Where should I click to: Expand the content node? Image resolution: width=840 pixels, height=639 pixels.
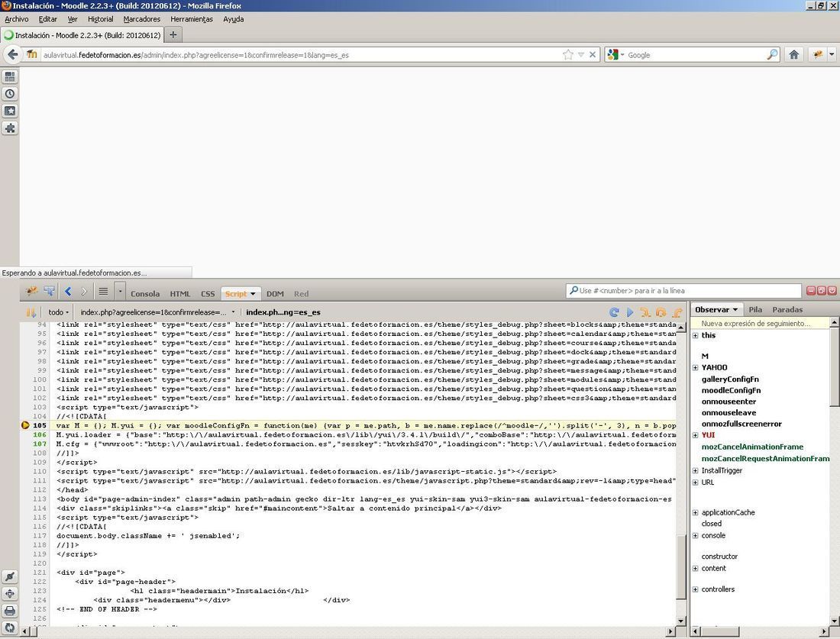coord(695,568)
